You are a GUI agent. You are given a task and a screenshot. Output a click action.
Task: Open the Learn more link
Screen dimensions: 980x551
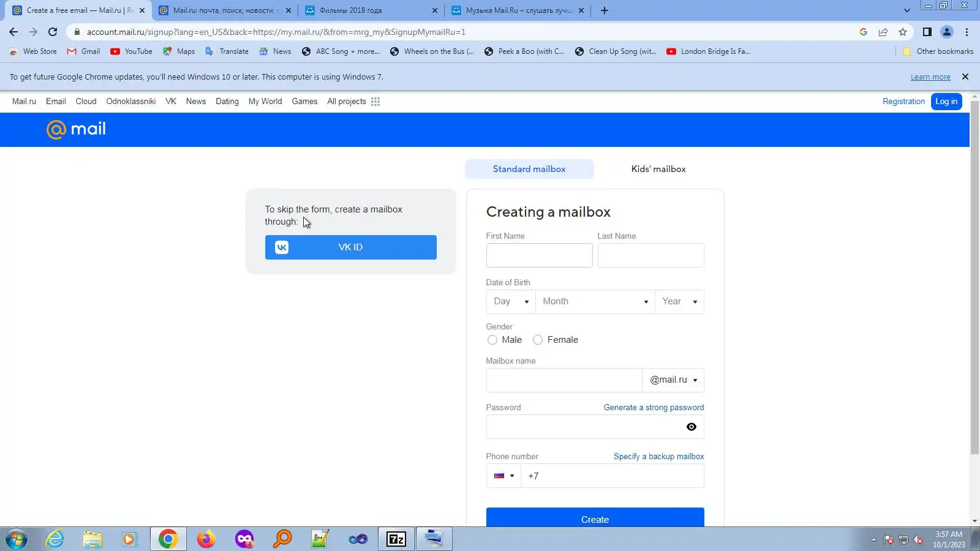click(x=930, y=77)
